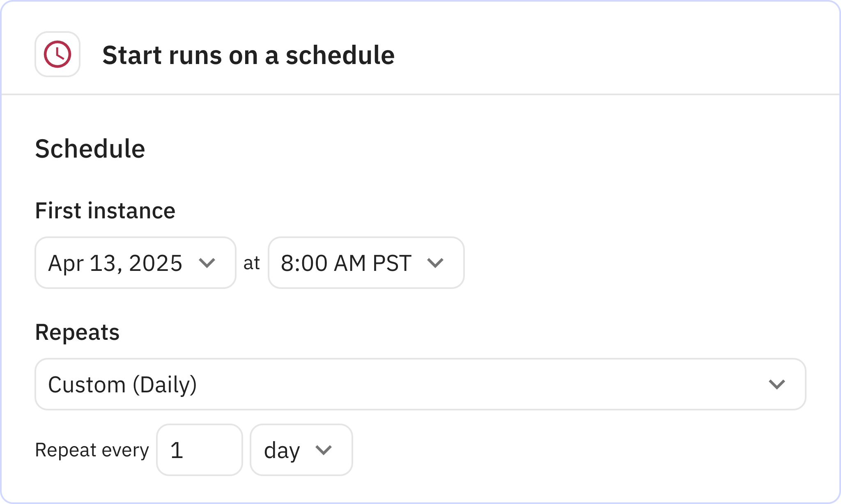Click the "Apr 13, 2025" date text
Screen dimensions: 841x504
(115, 263)
